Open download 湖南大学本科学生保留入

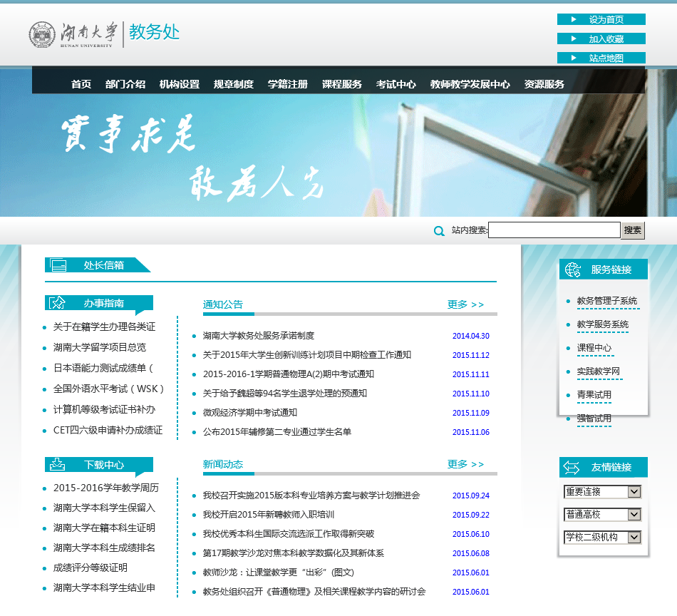point(104,508)
